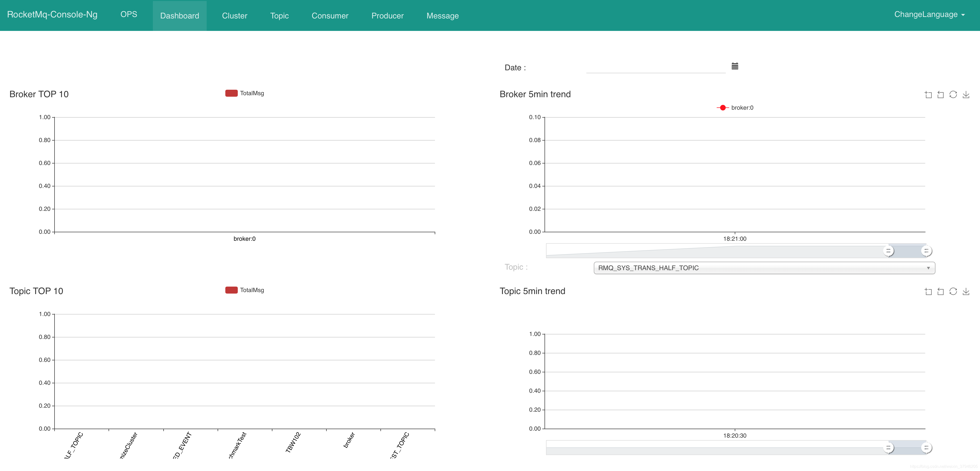Click zoom-area icon on Topic 5min trend
Screen dimensions: 980x471
[x=928, y=292]
